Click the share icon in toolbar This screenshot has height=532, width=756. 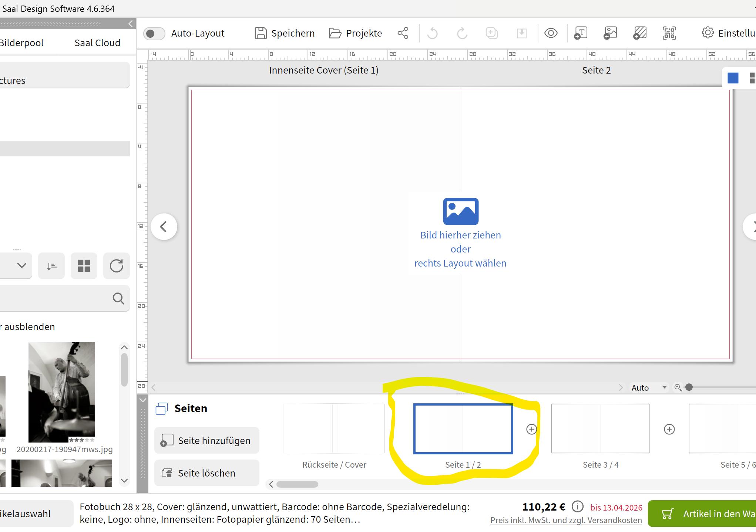click(x=403, y=33)
